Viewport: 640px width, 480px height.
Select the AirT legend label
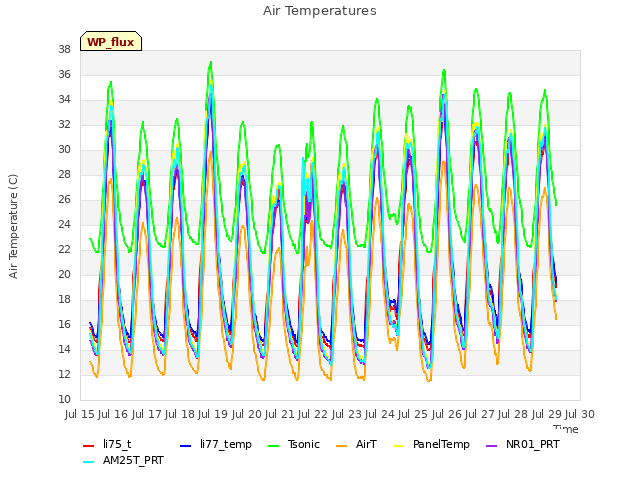click(366, 444)
